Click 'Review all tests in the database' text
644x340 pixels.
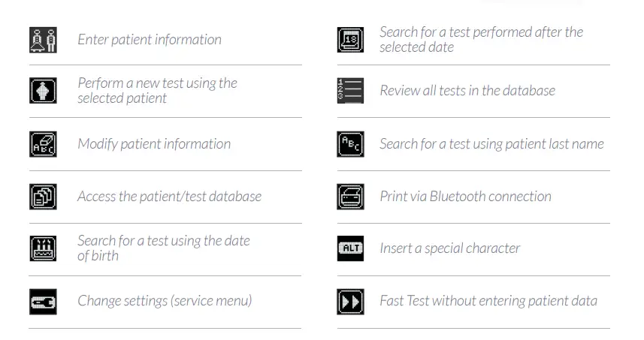(x=467, y=91)
